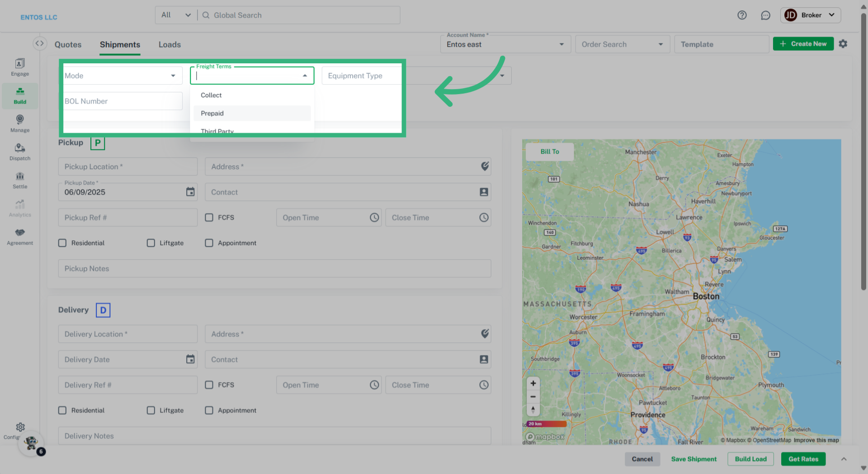The width and height of the screenshot is (868, 474).
Task: Open the Engage sidebar section
Action: (20, 67)
